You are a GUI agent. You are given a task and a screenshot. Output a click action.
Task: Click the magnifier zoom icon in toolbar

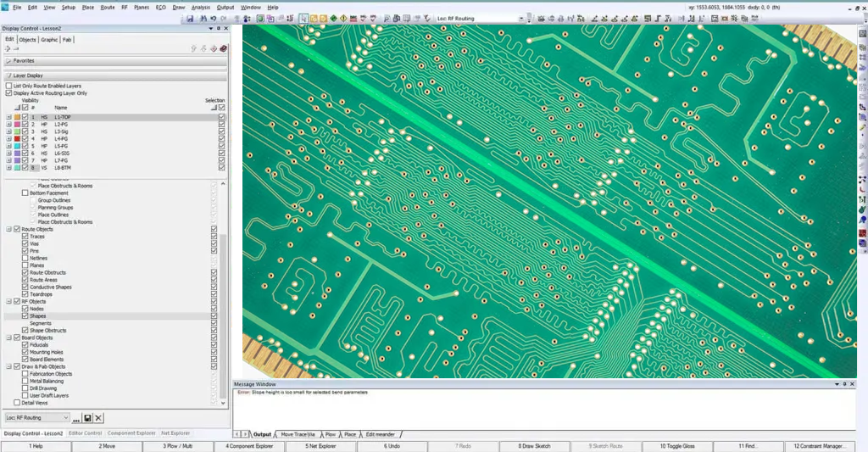[x=387, y=19]
